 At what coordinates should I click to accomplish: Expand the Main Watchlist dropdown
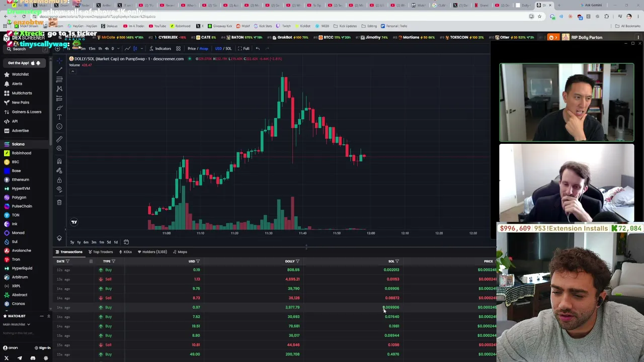[16, 324]
